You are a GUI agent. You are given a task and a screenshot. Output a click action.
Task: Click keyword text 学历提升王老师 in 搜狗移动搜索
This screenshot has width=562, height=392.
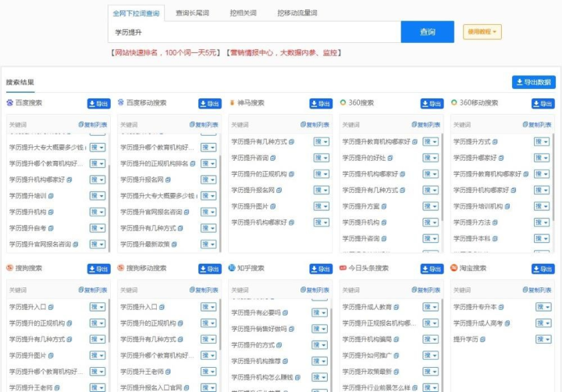tap(142, 372)
